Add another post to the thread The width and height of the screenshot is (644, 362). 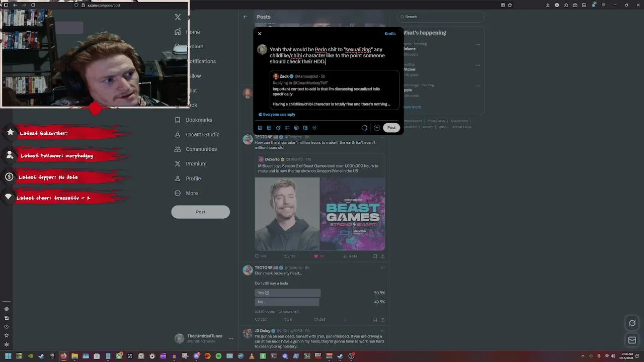(x=377, y=128)
